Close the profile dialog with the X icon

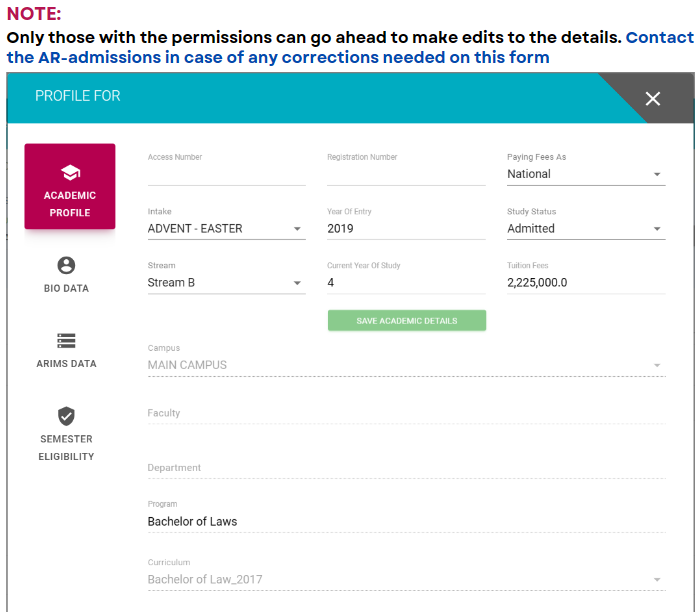coord(652,99)
